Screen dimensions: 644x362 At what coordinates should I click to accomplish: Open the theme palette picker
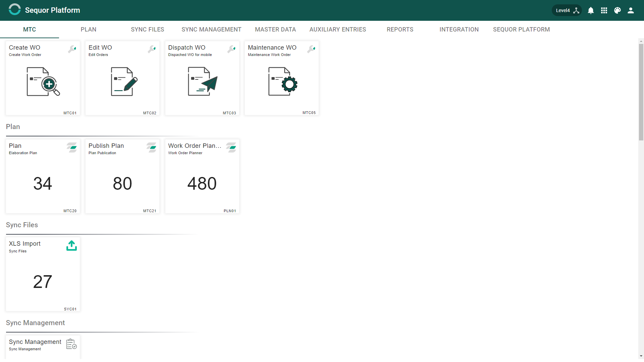pos(618,10)
